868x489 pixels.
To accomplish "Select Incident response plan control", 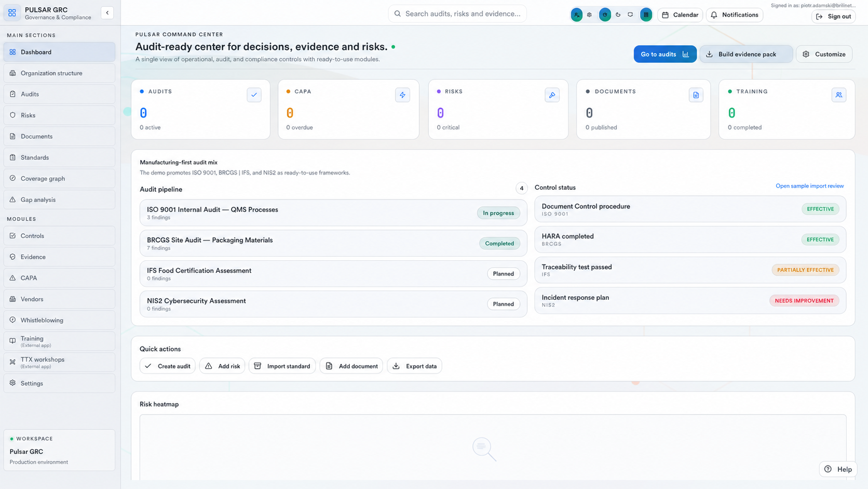I will click(690, 301).
